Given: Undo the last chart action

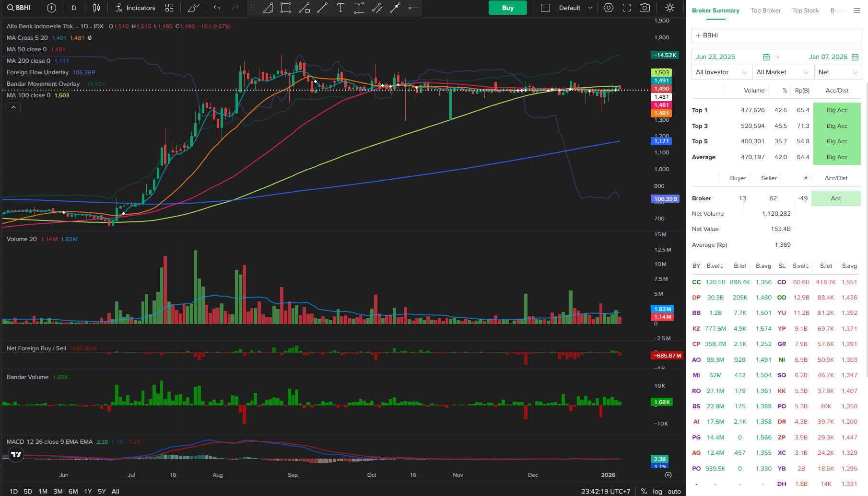Looking at the screenshot, I should [217, 8].
